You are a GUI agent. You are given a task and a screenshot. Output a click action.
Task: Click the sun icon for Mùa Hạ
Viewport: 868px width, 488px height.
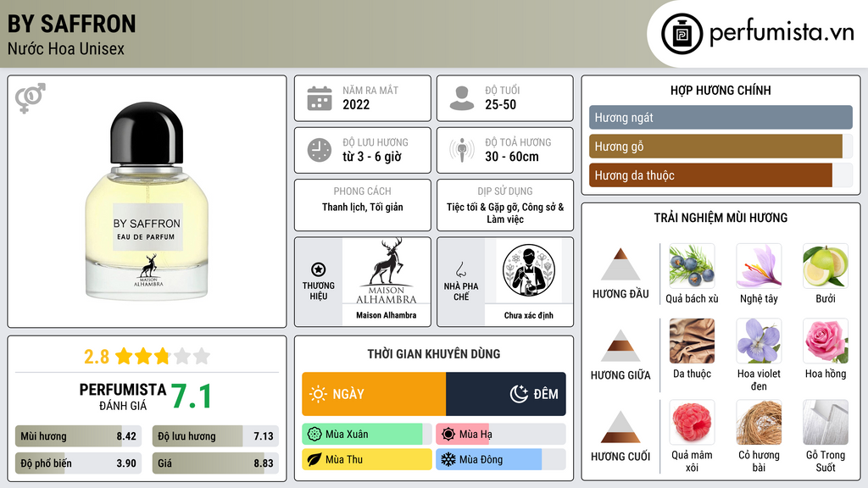tap(448, 435)
